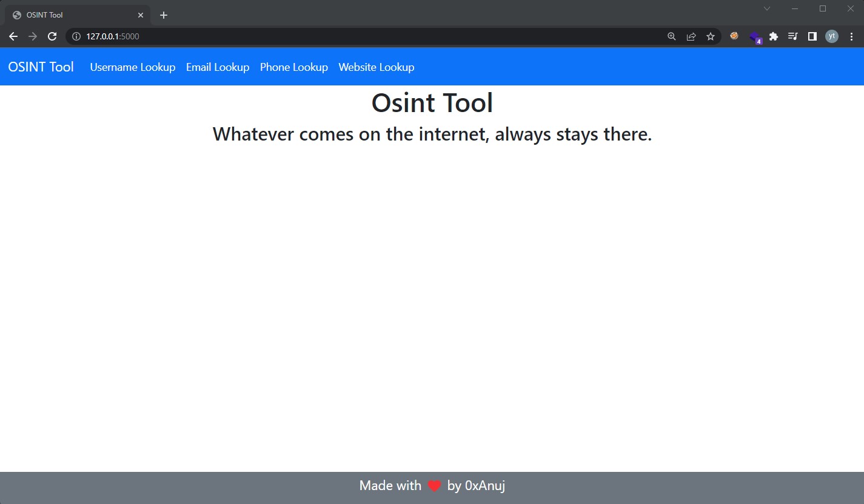Open the extensions puzzle piece icon

(x=773, y=36)
